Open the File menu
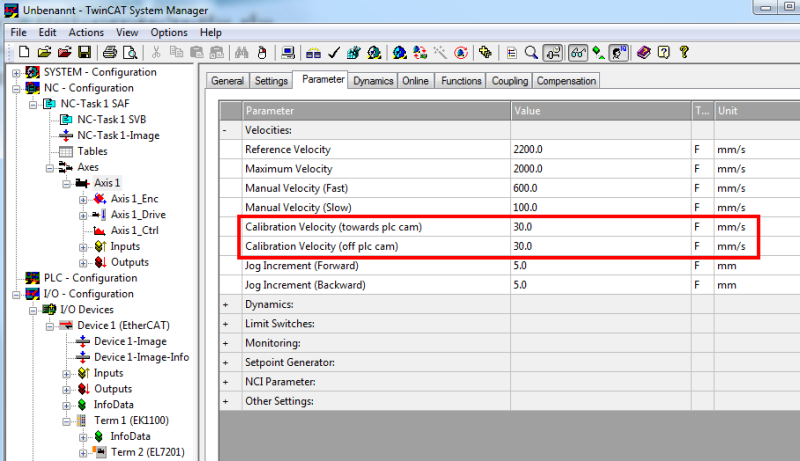 tap(18, 32)
